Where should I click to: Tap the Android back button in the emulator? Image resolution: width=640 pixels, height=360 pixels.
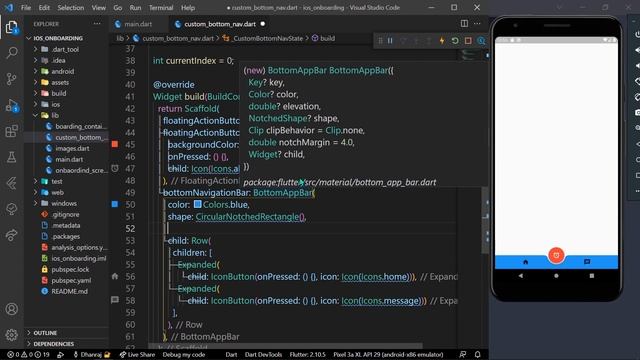521,276
